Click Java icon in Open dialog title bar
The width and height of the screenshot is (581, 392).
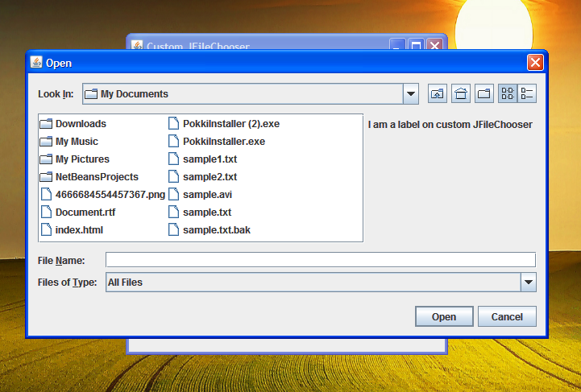(36, 62)
